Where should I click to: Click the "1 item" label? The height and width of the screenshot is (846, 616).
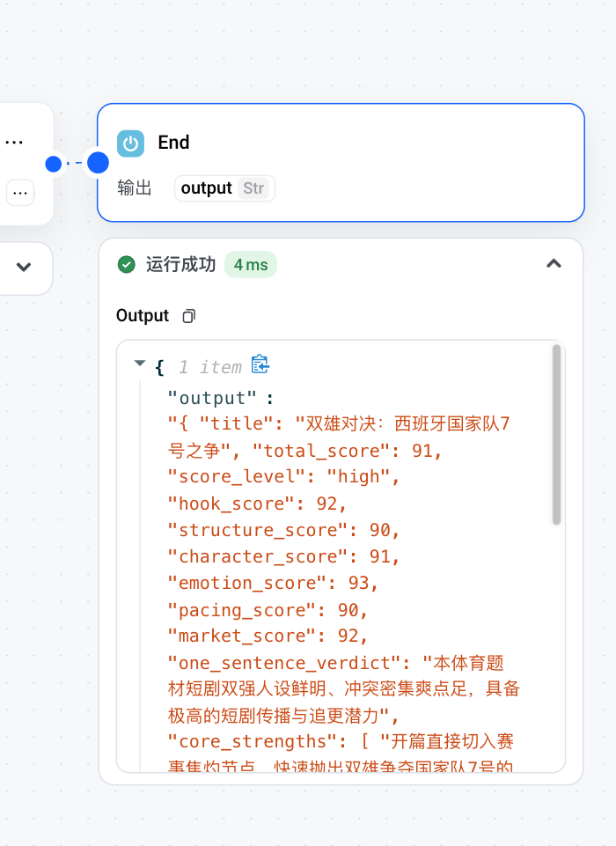[x=209, y=367]
